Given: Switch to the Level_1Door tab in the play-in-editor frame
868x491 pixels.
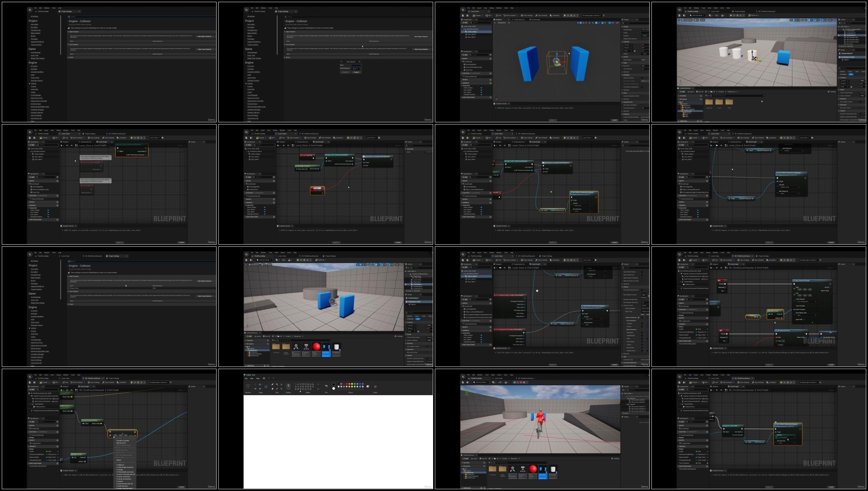Looking at the screenshot, I should [x=498, y=378].
